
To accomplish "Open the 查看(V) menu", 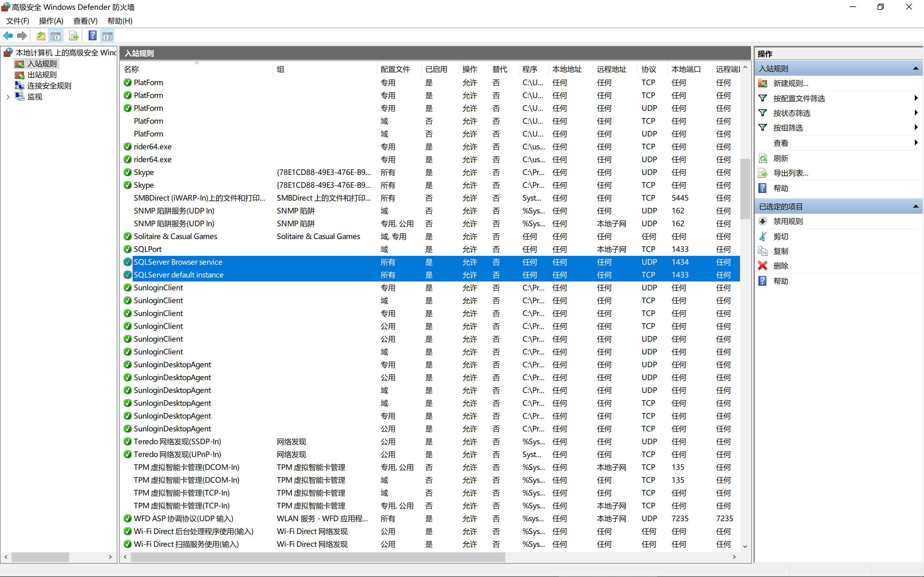I will [x=85, y=21].
